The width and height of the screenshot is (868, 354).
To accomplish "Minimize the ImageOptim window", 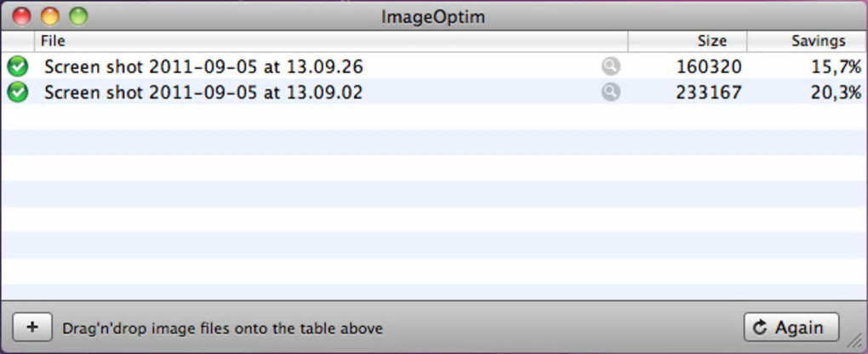I will click(50, 15).
